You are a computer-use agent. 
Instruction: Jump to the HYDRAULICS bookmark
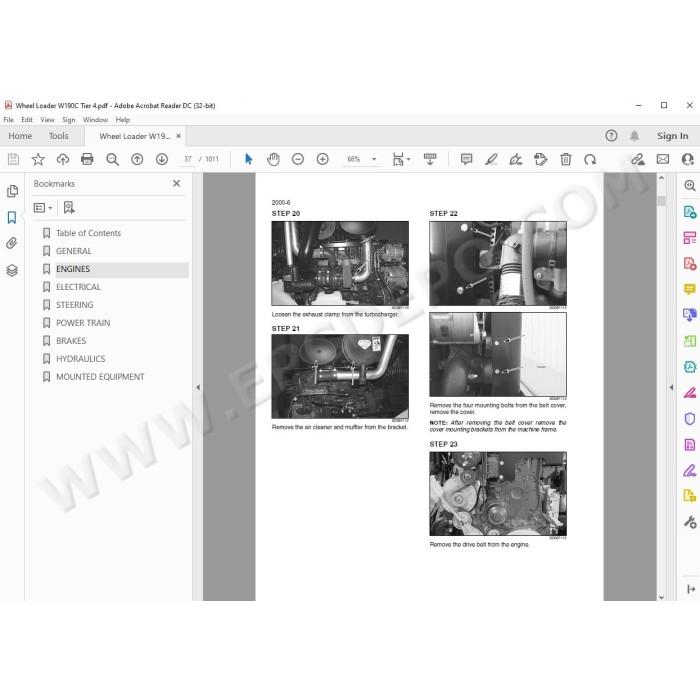[x=81, y=358]
